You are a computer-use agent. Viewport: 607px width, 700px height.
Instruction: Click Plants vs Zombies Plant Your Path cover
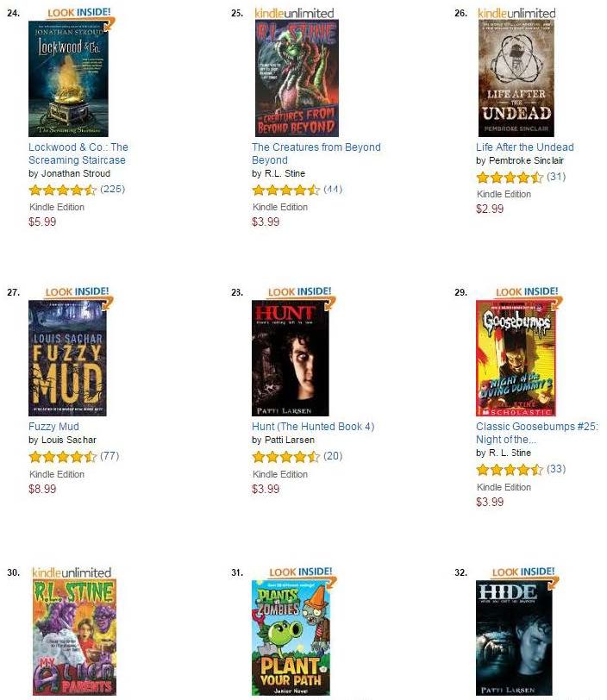[291, 638]
